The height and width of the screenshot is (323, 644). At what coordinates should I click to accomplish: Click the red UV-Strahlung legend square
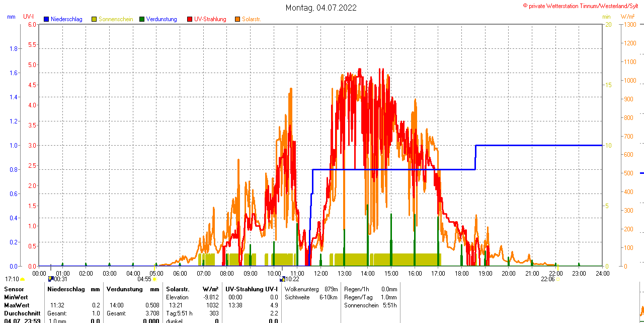pos(190,19)
